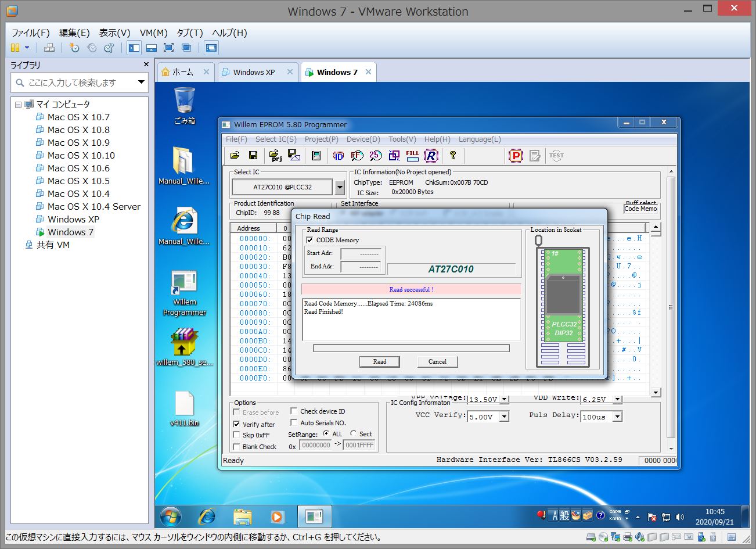Image resolution: width=756 pixels, height=549 pixels.
Task: Click VMware full screen mode icon
Action: (x=169, y=48)
